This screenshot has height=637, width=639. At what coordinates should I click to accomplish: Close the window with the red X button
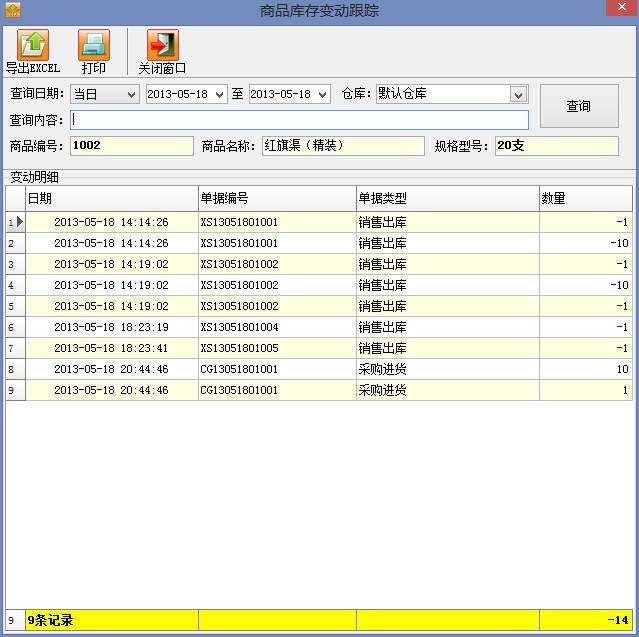tap(621, 7)
